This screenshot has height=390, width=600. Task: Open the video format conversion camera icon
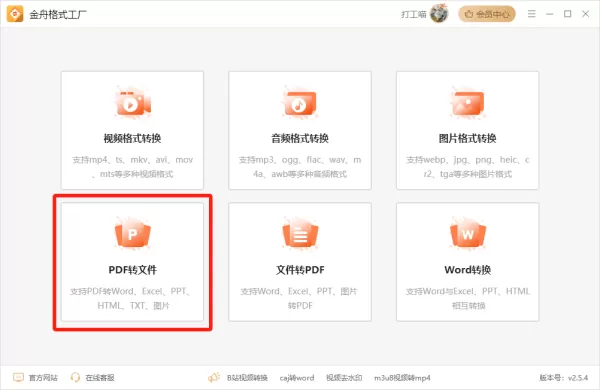pos(133,103)
